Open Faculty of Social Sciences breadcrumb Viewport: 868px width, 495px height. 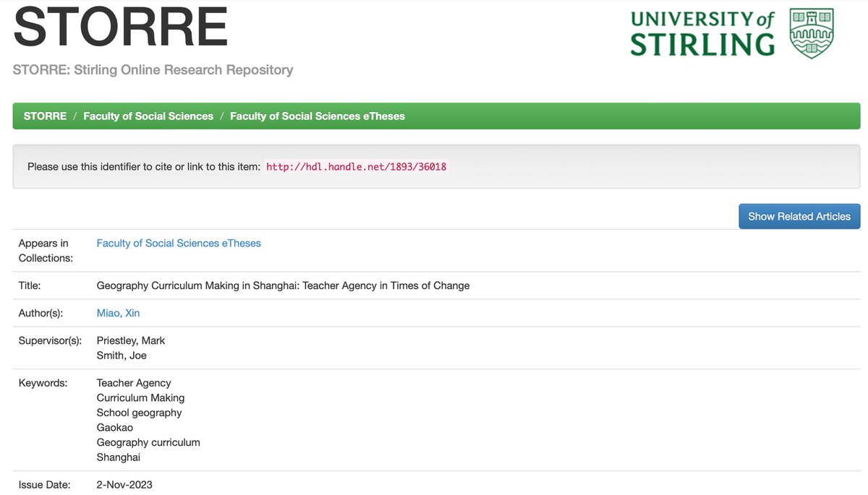click(x=148, y=116)
